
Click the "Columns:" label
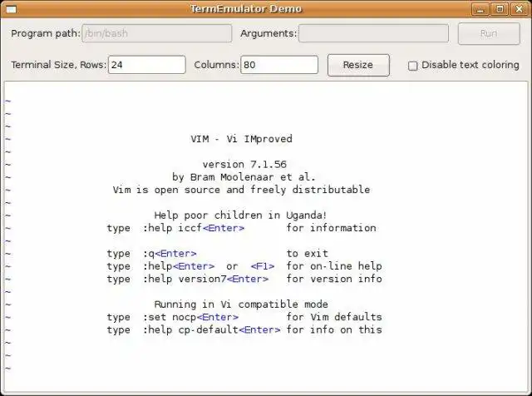click(x=216, y=65)
